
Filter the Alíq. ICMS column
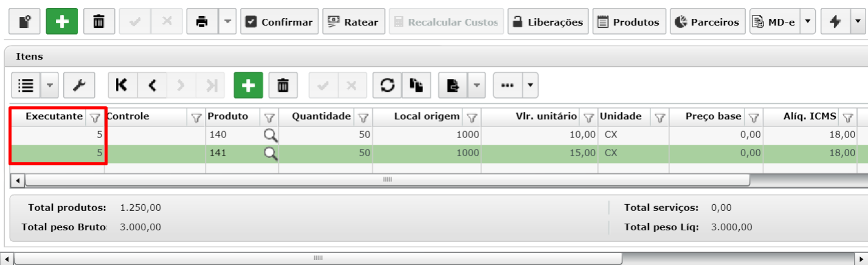(x=849, y=117)
